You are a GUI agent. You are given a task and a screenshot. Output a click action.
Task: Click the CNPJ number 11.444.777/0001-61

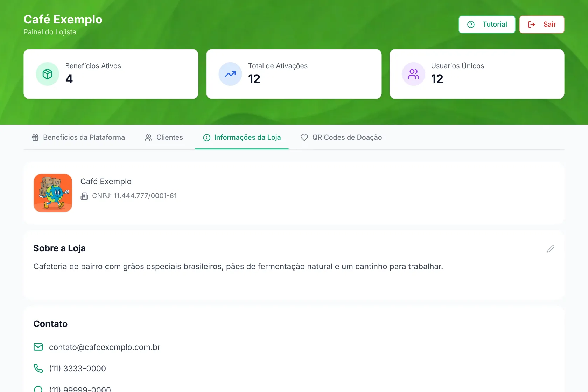tap(145, 196)
